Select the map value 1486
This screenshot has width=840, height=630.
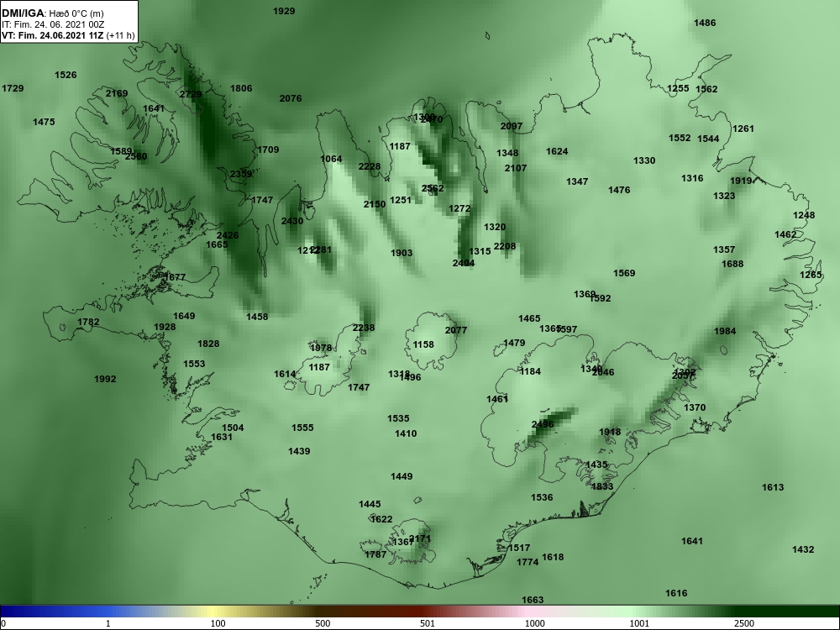click(705, 23)
